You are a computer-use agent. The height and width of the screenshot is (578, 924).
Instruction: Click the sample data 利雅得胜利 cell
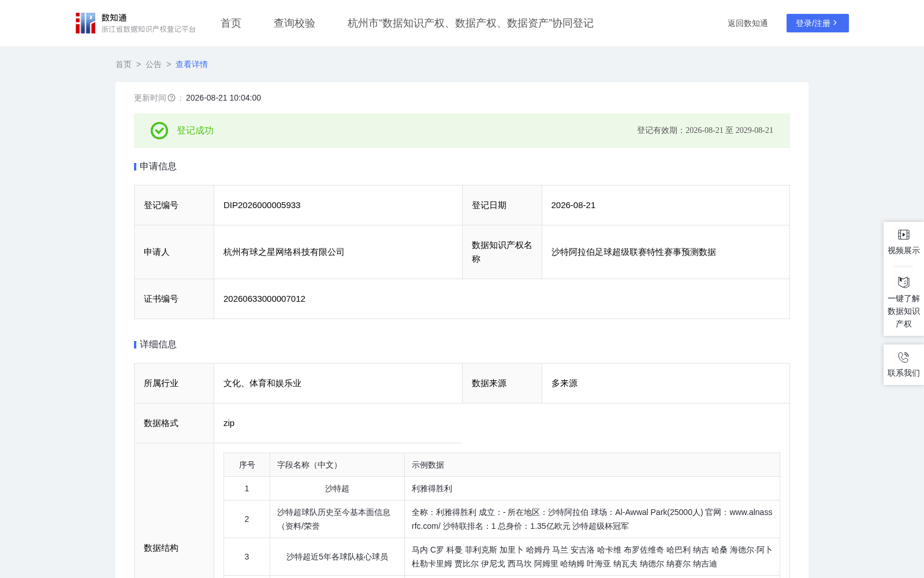592,488
